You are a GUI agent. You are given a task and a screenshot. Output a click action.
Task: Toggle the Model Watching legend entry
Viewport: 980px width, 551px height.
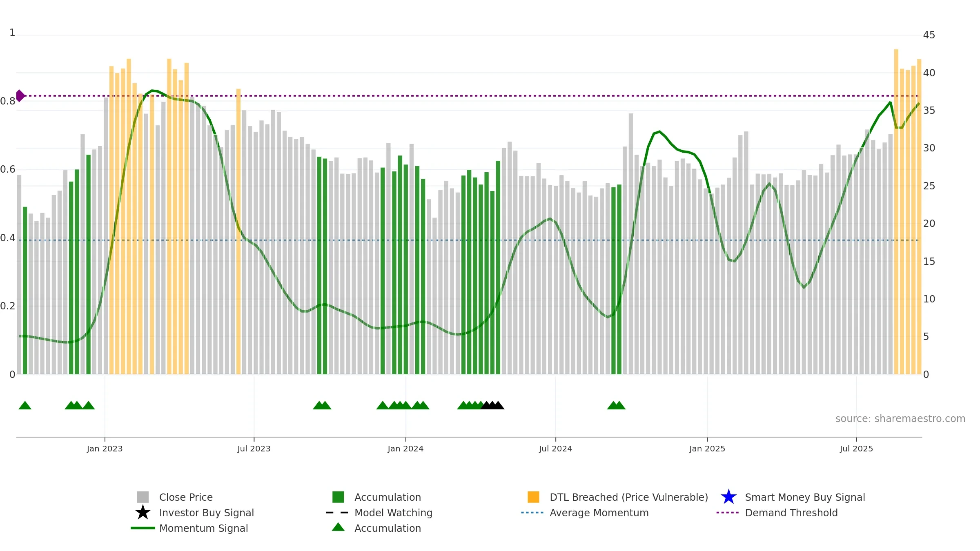[379, 513]
